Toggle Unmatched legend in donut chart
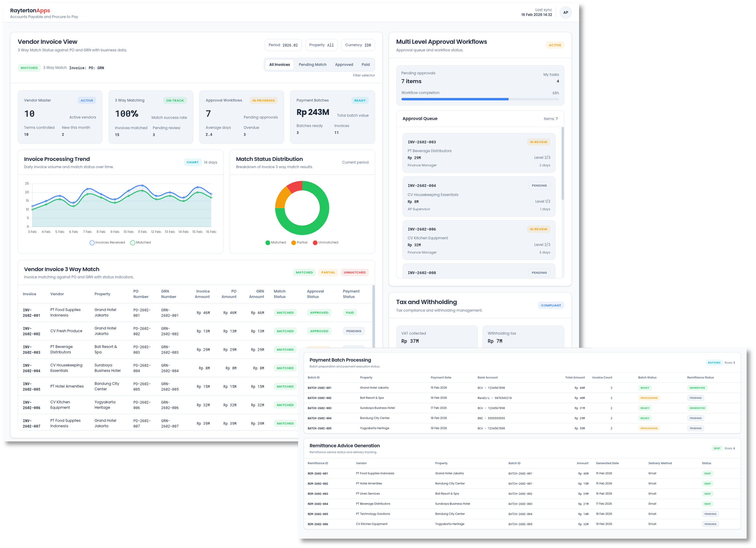This screenshot has width=756, height=548. coord(315,243)
